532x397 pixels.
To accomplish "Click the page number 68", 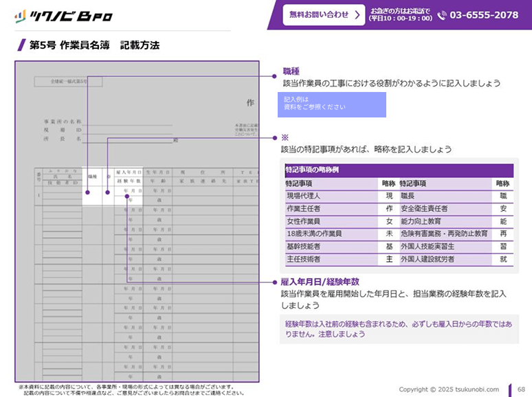I will click(521, 389).
